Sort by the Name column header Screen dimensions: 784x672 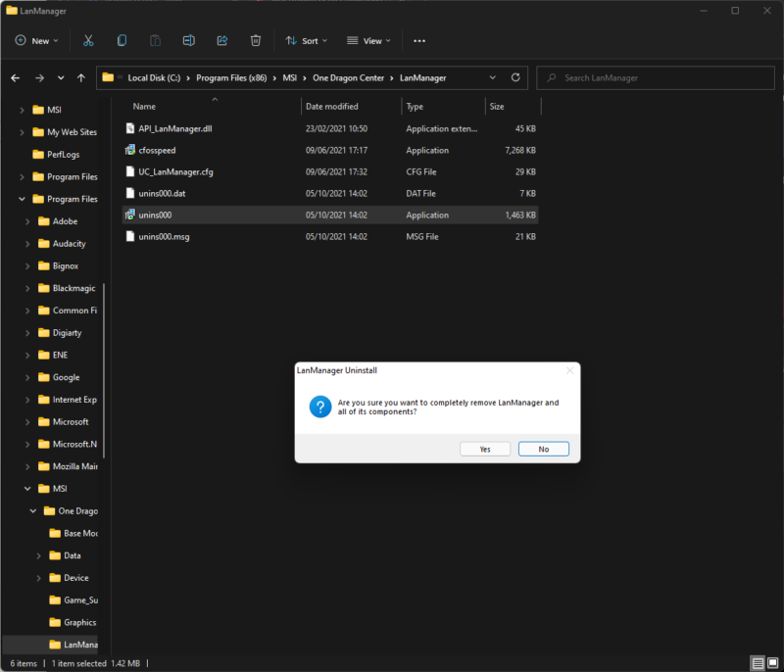(144, 107)
